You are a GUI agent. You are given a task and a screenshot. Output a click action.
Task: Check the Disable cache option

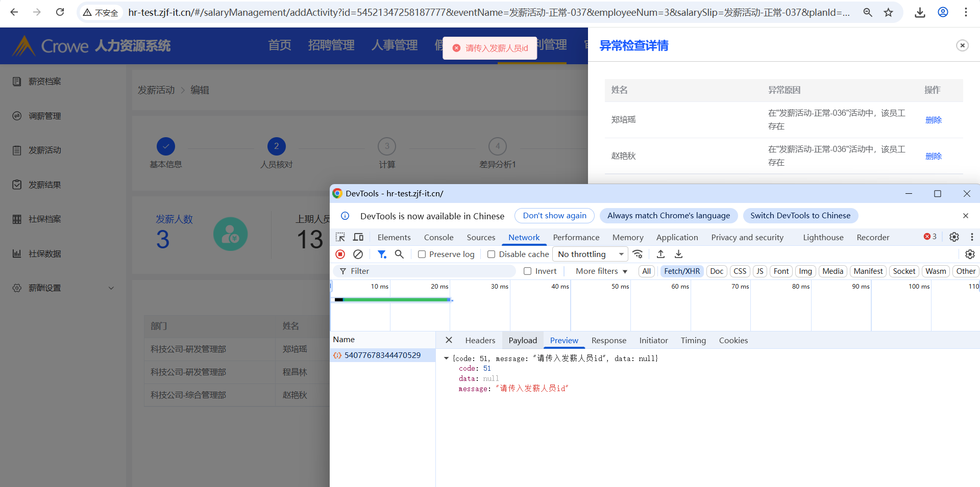coord(492,254)
